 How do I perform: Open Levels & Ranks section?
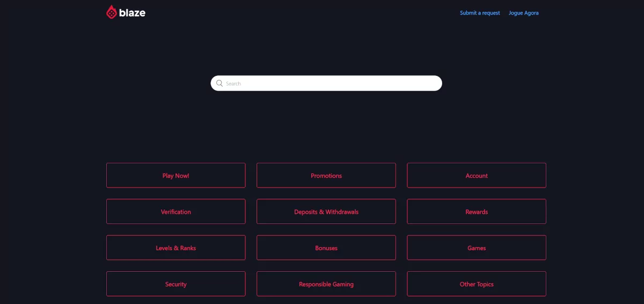click(175, 248)
